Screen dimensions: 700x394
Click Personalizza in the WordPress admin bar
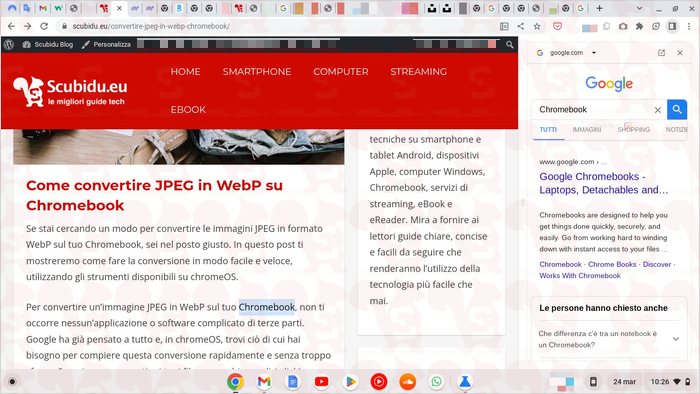(x=106, y=44)
